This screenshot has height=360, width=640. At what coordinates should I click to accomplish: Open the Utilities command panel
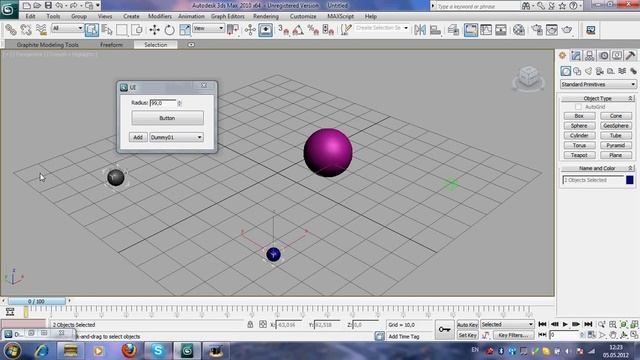631,56
